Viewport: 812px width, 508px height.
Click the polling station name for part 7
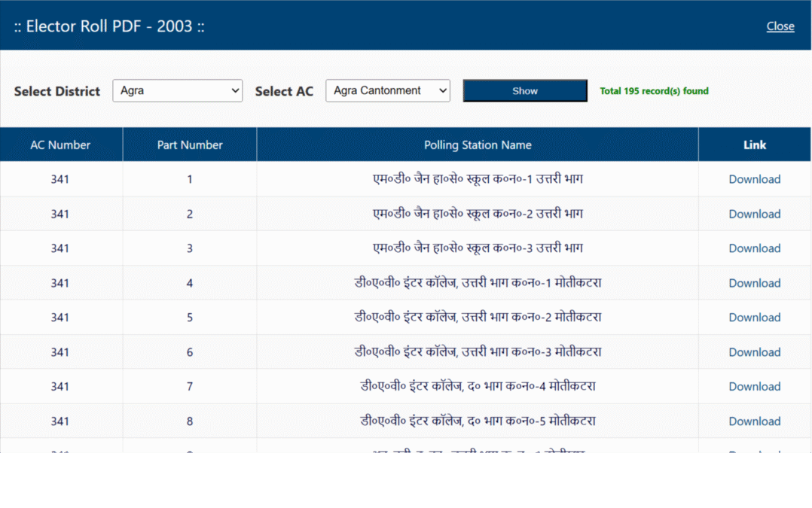478,387
